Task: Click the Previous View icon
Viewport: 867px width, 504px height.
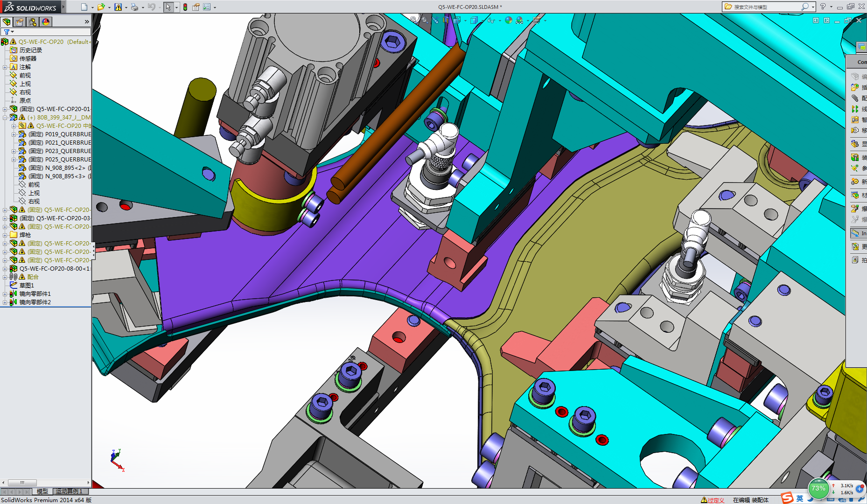Action: pyautogui.click(x=435, y=20)
